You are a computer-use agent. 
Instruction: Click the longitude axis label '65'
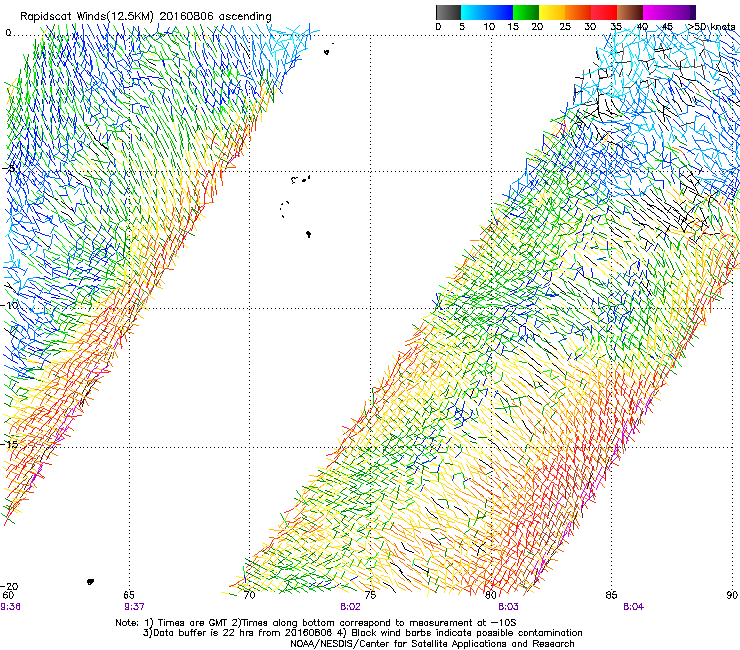pyautogui.click(x=129, y=595)
